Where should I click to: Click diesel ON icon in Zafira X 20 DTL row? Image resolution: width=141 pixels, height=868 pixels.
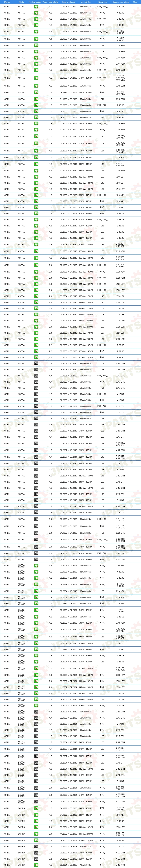[x=36, y=846]
